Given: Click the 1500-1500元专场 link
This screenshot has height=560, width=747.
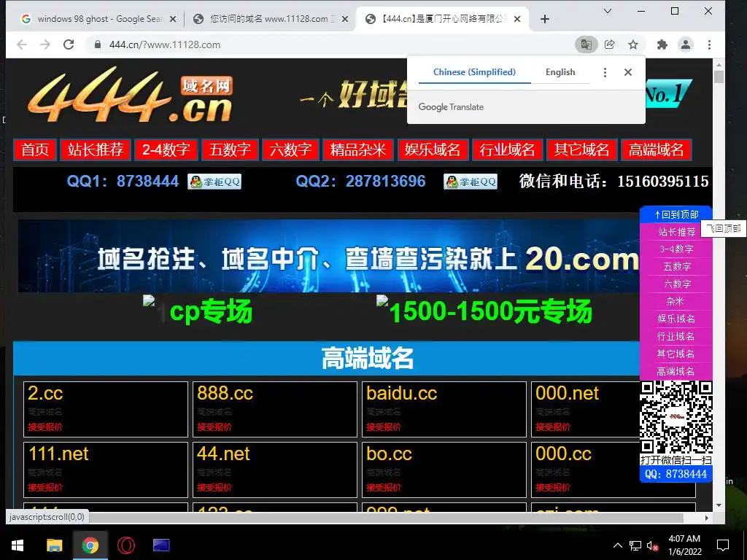Looking at the screenshot, I should (x=491, y=312).
